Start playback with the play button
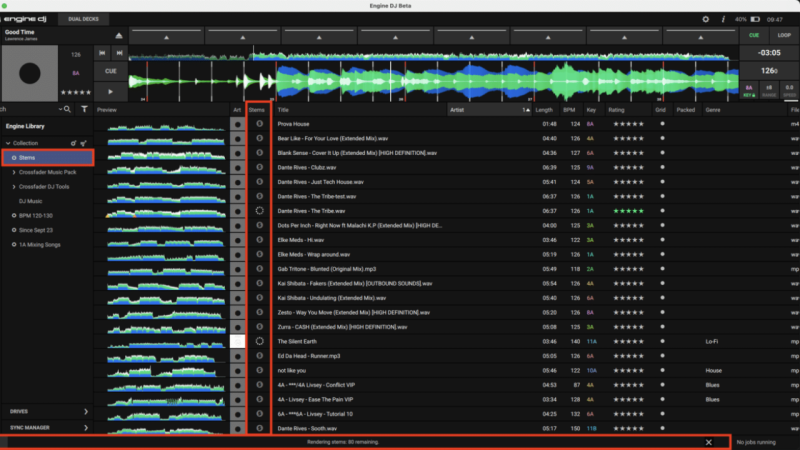This screenshot has width=800, height=450. 111,92
